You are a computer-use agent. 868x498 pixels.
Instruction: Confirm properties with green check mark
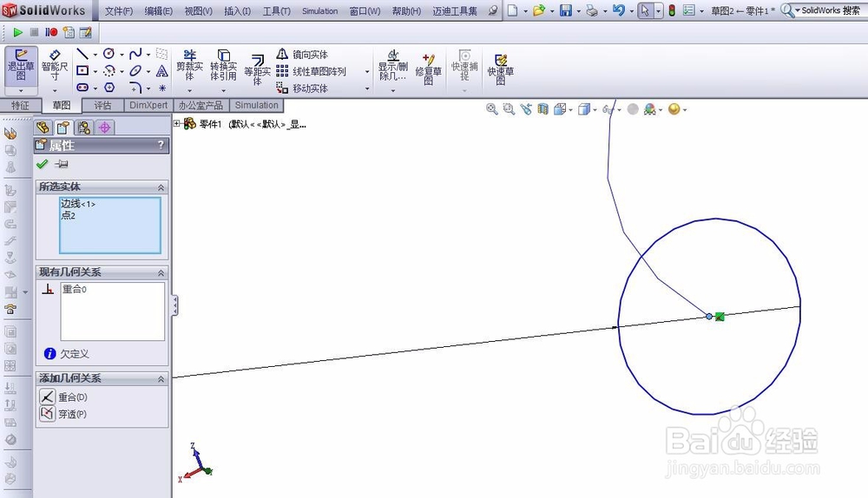[x=42, y=164]
